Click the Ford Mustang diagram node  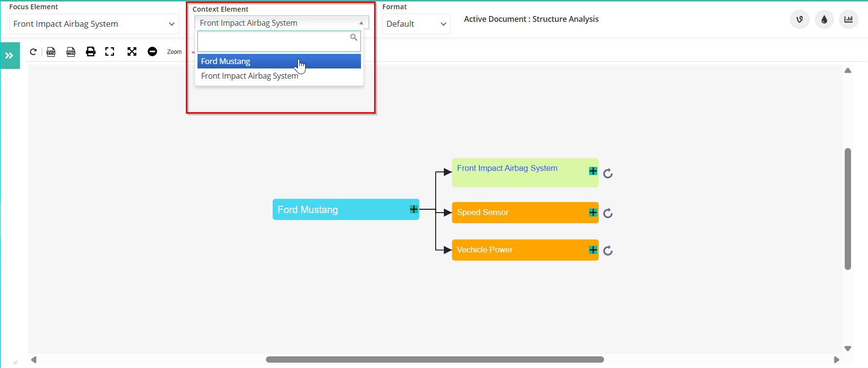[x=346, y=209]
